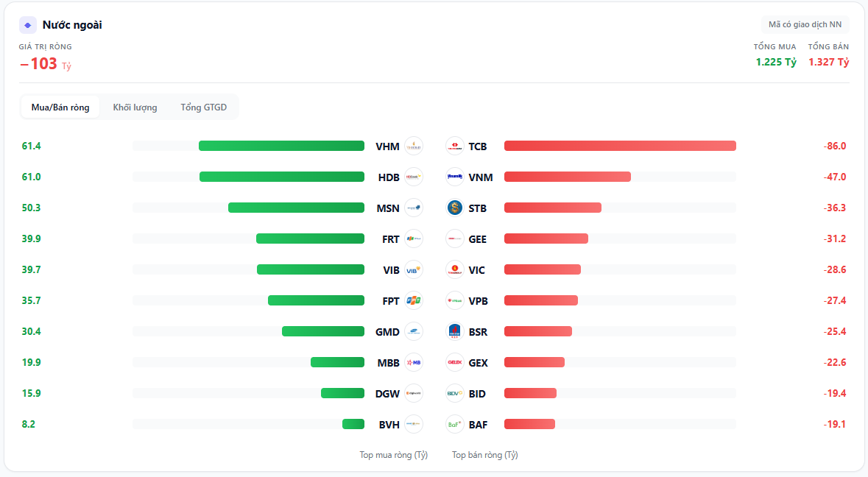Click the VNM logo icon
Image resolution: width=868 pixels, height=477 pixels.
(x=454, y=177)
